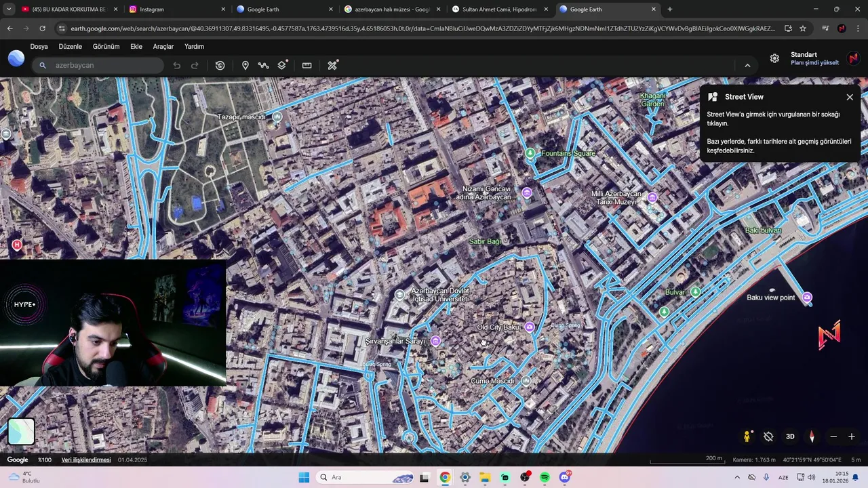Click the Old City Baku marker
This screenshot has width=868, height=488.
530,327
